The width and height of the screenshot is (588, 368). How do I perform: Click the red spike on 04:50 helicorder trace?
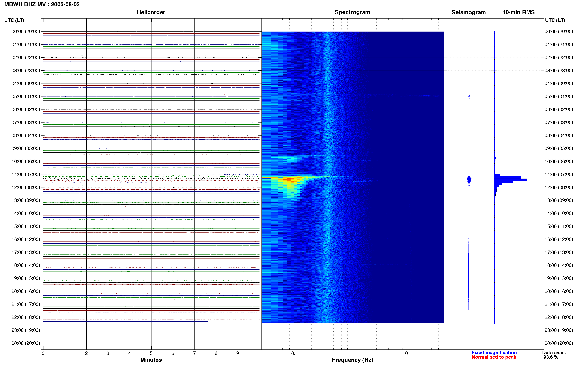(x=160, y=94)
